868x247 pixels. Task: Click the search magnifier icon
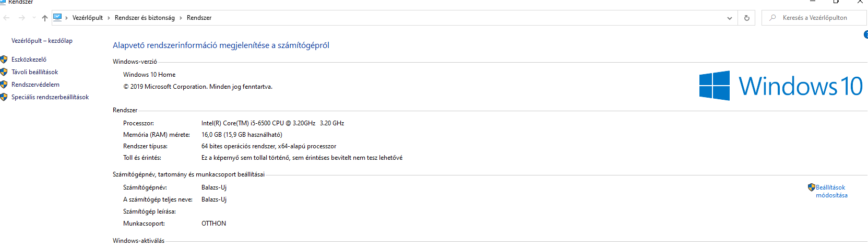click(x=772, y=18)
